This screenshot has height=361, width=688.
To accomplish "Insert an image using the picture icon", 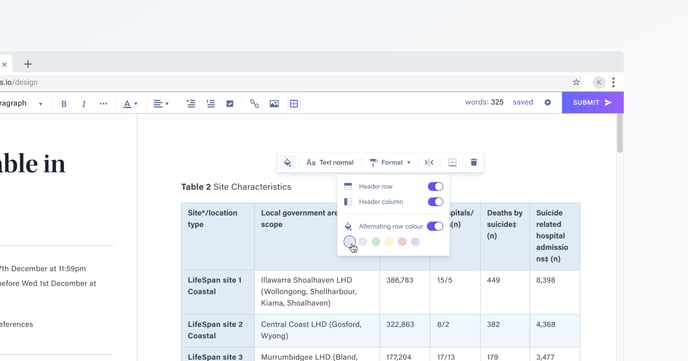I will click(x=274, y=104).
